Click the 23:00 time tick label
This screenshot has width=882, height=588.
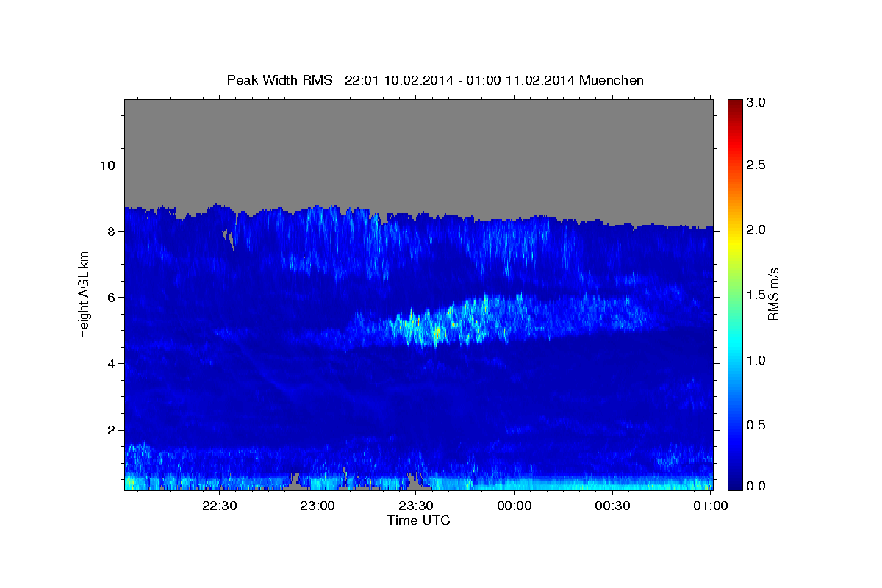[x=318, y=506]
